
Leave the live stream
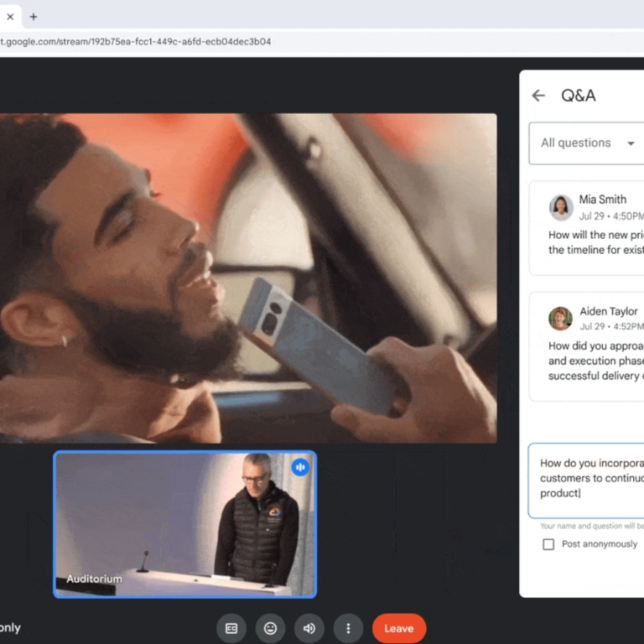pyautogui.click(x=398, y=628)
